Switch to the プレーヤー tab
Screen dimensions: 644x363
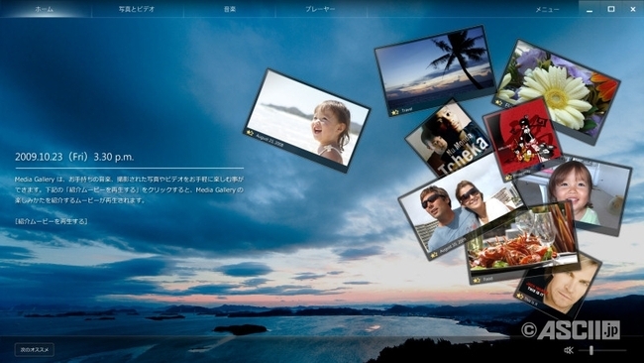(320, 9)
